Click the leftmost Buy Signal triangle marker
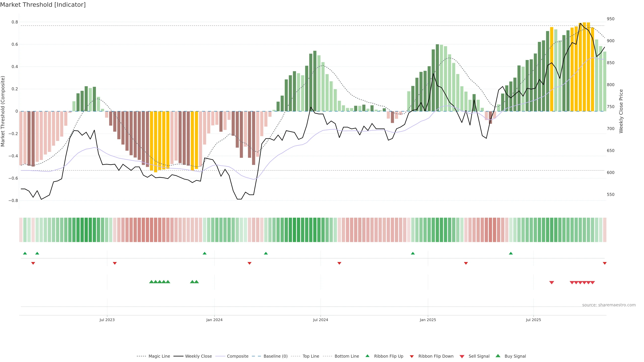Viewport: 644px width, 362px height. point(151,282)
